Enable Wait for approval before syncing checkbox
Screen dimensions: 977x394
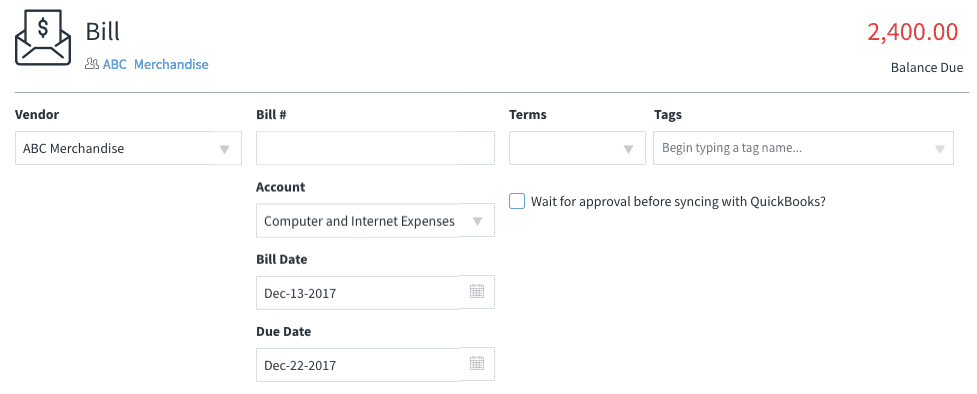click(517, 201)
